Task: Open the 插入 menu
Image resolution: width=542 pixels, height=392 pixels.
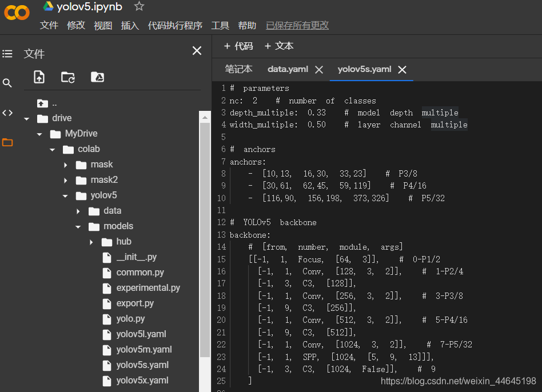Action: pos(130,26)
